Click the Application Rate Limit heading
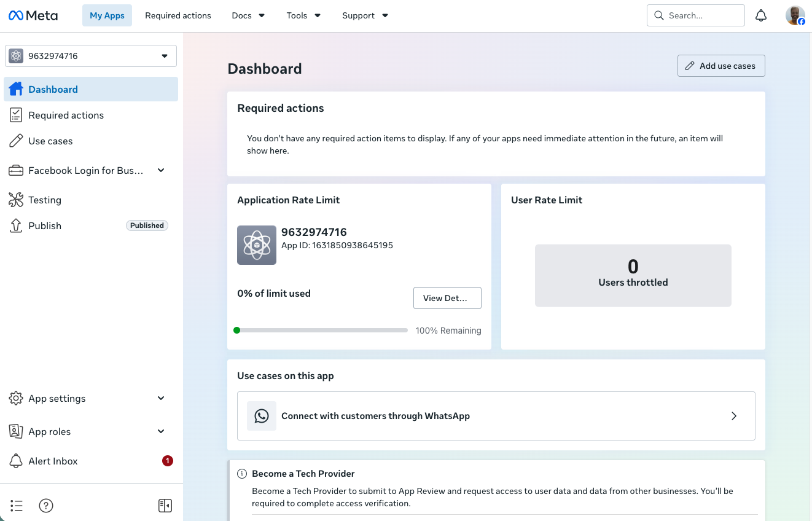 pyautogui.click(x=289, y=200)
